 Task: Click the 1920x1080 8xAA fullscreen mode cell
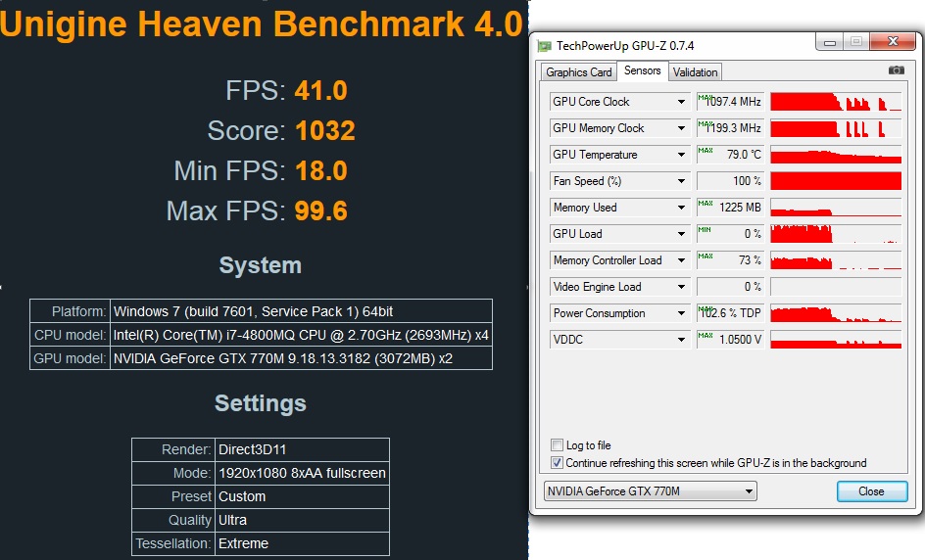point(302,473)
